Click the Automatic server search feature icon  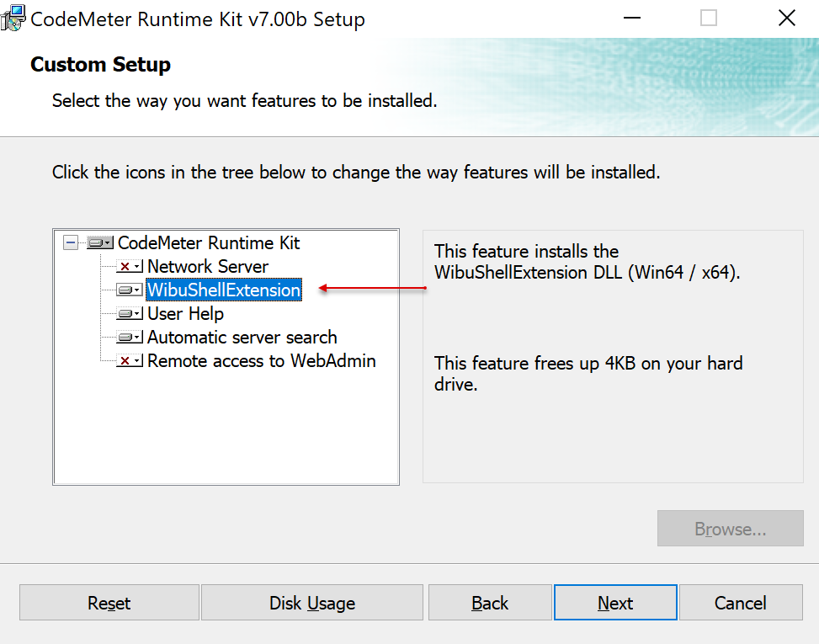pyautogui.click(x=127, y=337)
